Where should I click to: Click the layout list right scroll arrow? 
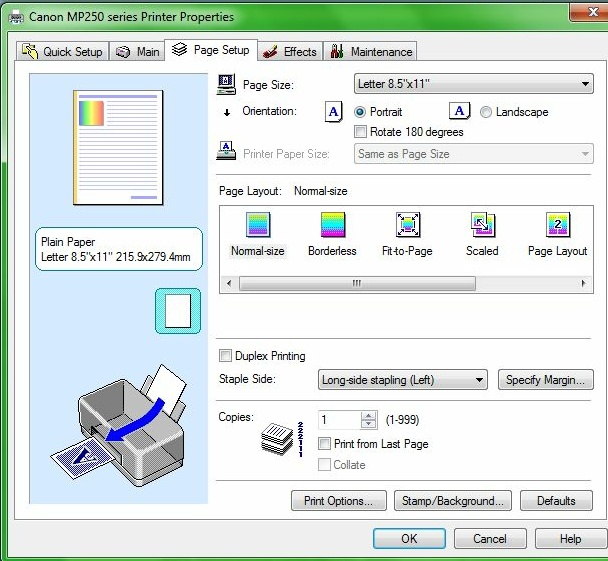(x=584, y=283)
